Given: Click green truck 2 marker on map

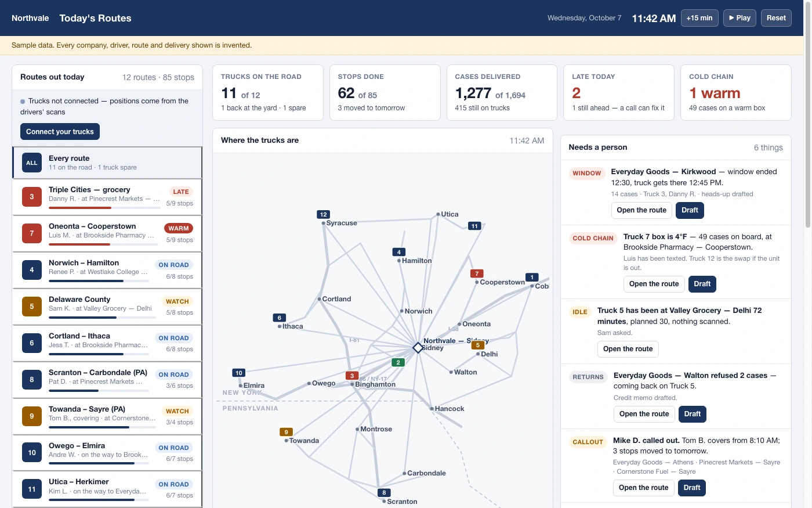Looking at the screenshot, I should pyautogui.click(x=398, y=362).
